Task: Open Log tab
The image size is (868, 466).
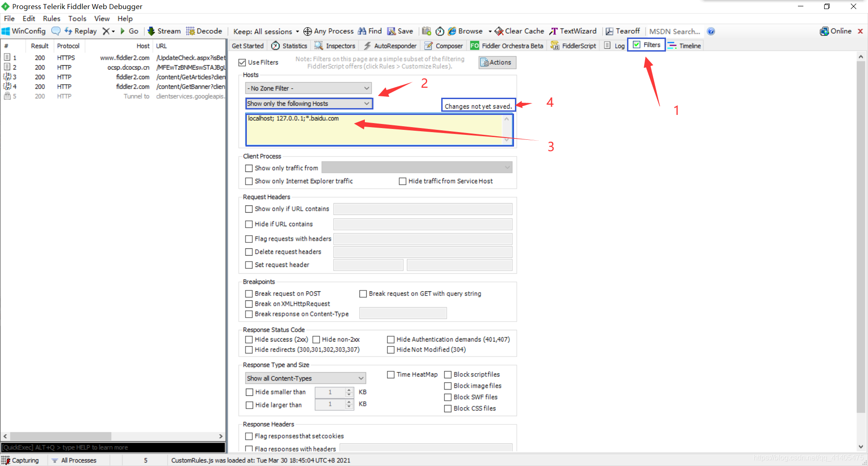Action: click(614, 46)
